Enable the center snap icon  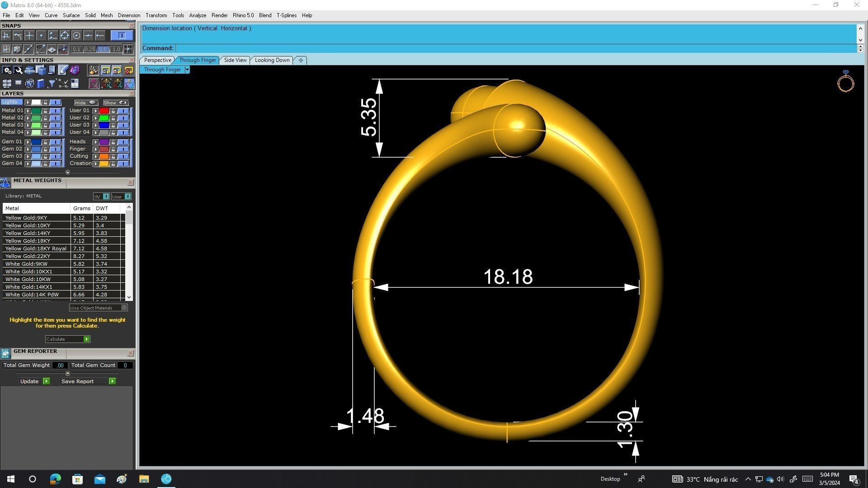coord(76,36)
